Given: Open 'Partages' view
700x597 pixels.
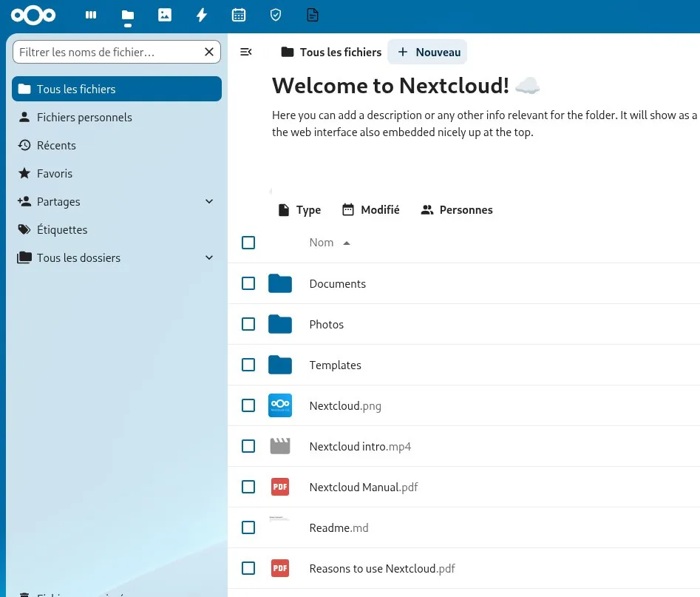Looking at the screenshot, I should click(107, 201).
